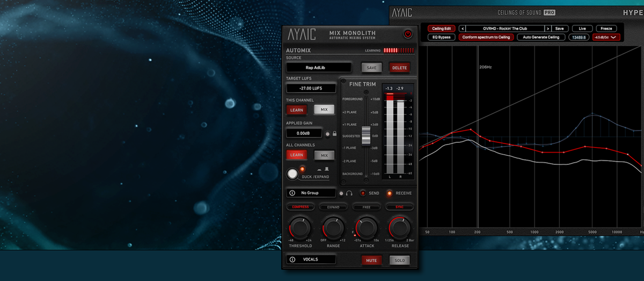The width and height of the screenshot is (644, 281).
Task: Click the Mix Monolith power button
Action: (408, 34)
